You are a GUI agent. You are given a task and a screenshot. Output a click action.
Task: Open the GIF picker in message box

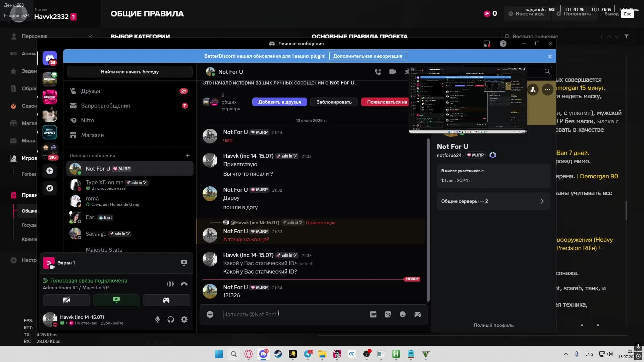pyautogui.click(x=373, y=314)
